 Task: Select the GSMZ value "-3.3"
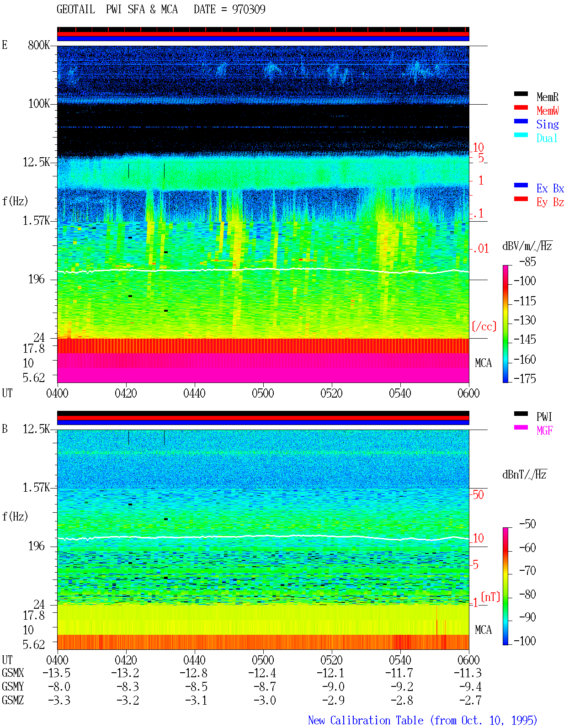(x=59, y=700)
